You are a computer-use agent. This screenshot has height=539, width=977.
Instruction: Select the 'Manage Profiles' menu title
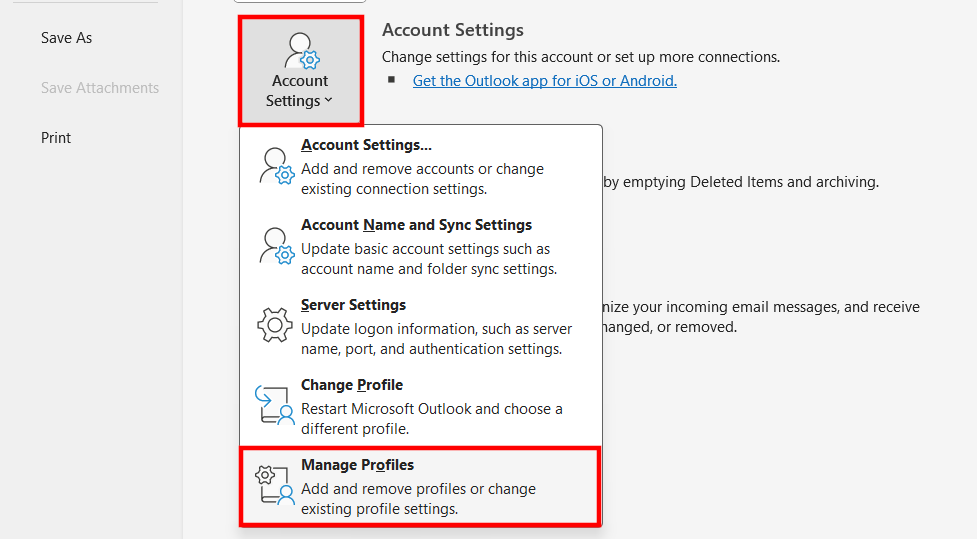tap(357, 465)
